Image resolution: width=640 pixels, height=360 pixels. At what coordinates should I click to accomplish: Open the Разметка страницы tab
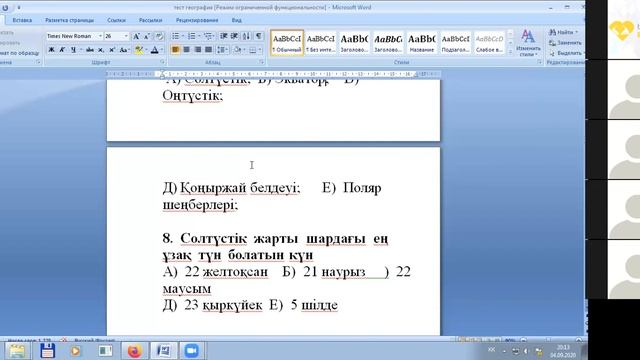click(x=69, y=20)
